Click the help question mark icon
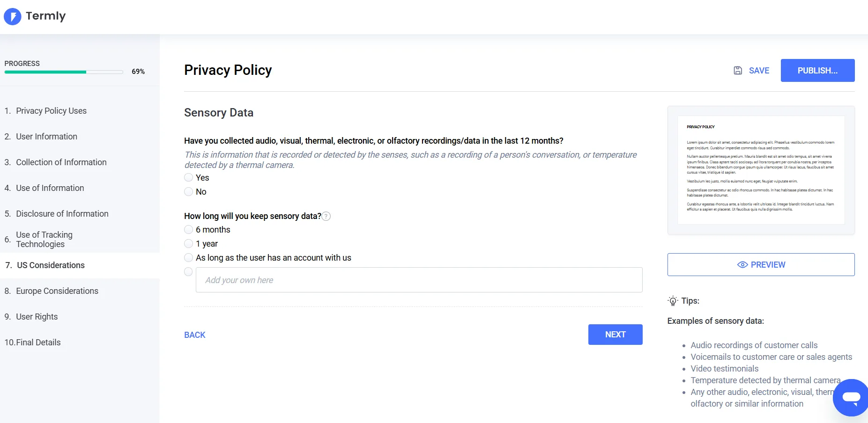 tap(326, 216)
